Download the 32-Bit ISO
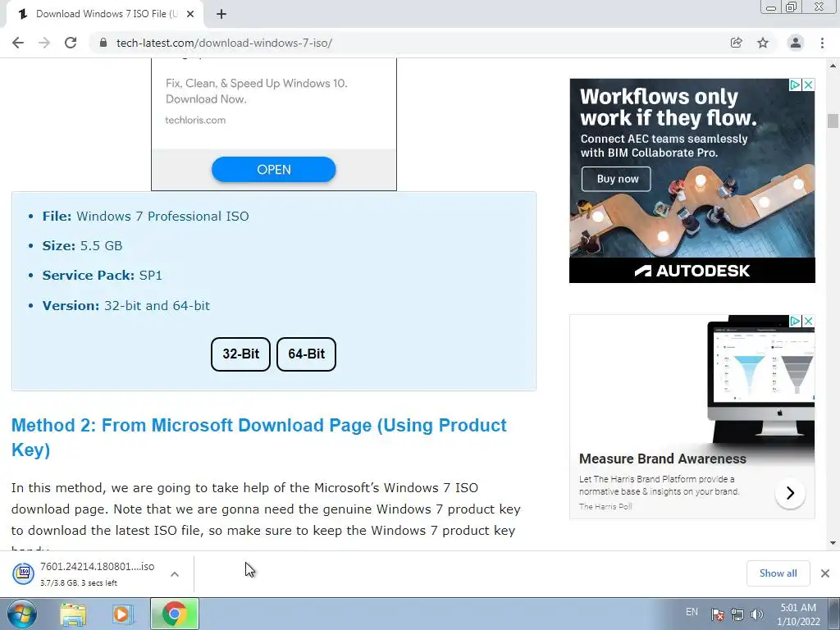This screenshot has width=840, height=630. pyautogui.click(x=240, y=354)
